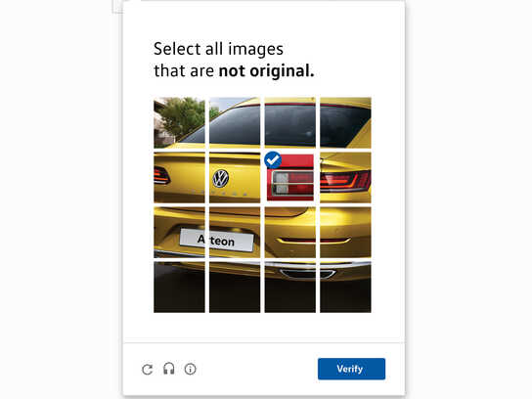Select the rear reflector strip tile
This screenshot has width=532, height=399.
point(290,233)
